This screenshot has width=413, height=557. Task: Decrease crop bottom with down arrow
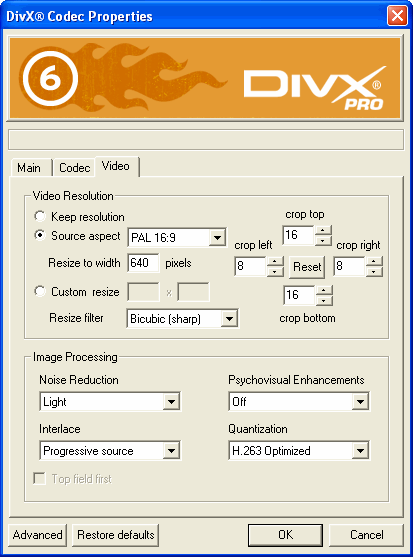coord(324,300)
